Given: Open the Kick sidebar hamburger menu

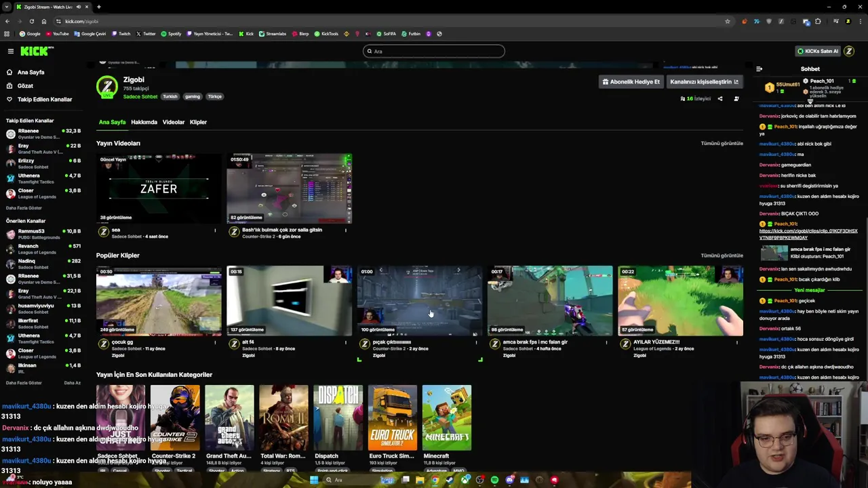Looking at the screenshot, I should click(x=10, y=51).
